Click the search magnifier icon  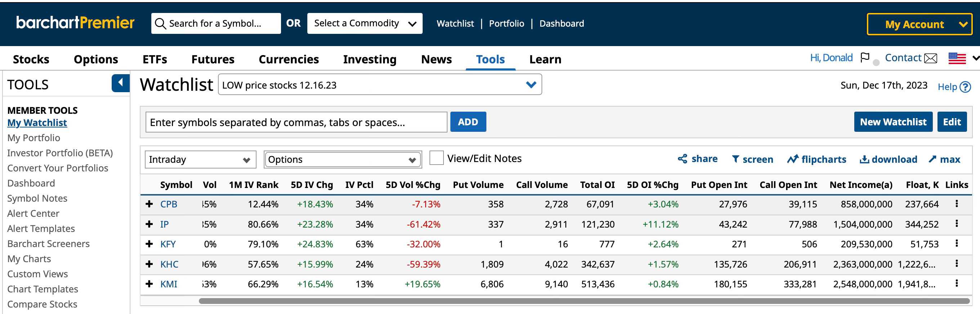pyautogui.click(x=160, y=23)
